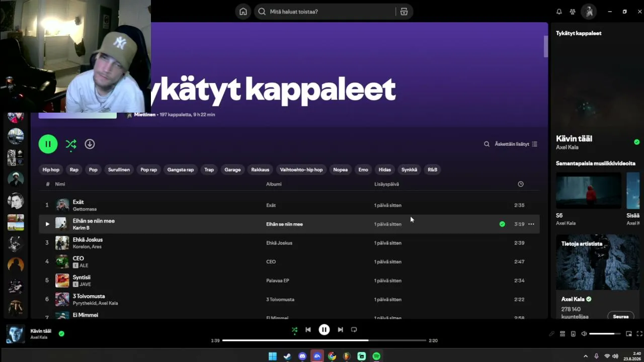Open the mini player
This screenshot has height=362, width=644.
pyautogui.click(x=629, y=334)
